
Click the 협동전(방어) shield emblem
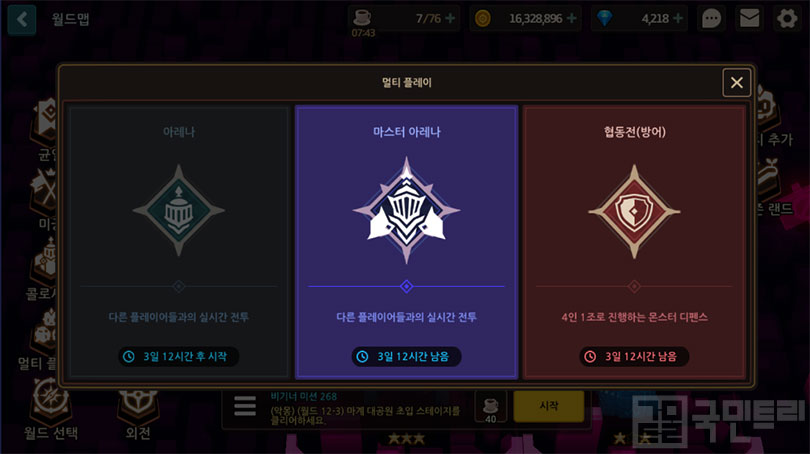(634, 211)
